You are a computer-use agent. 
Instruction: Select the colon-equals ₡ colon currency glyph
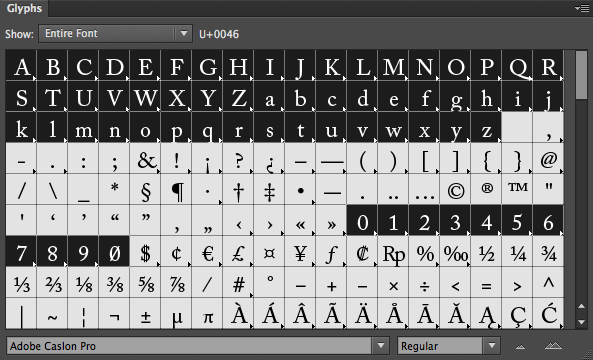(x=362, y=252)
